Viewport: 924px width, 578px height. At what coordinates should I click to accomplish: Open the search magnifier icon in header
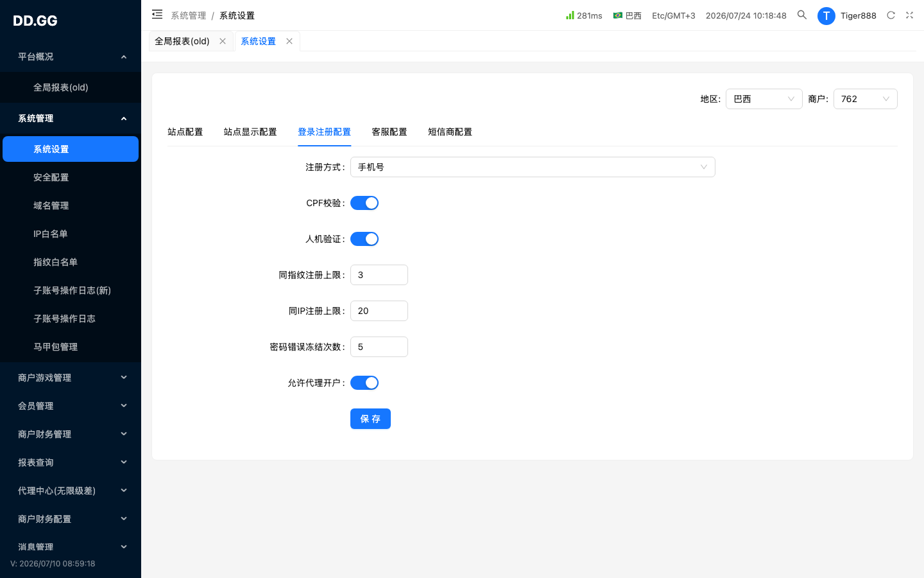tap(802, 15)
